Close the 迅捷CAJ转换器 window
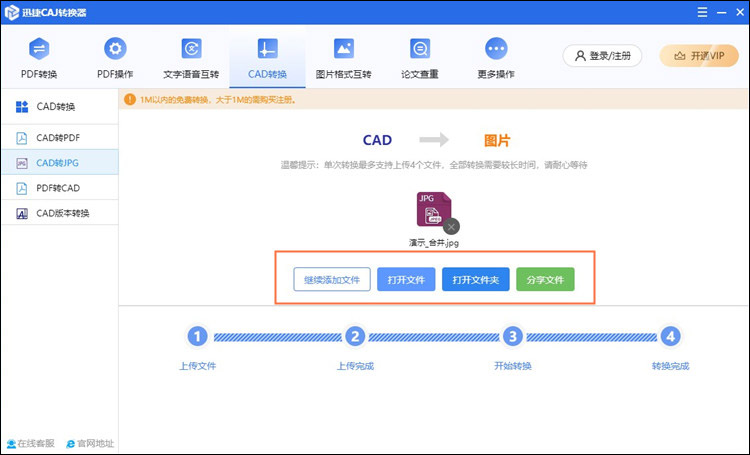This screenshot has height=455, width=750. (x=740, y=12)
